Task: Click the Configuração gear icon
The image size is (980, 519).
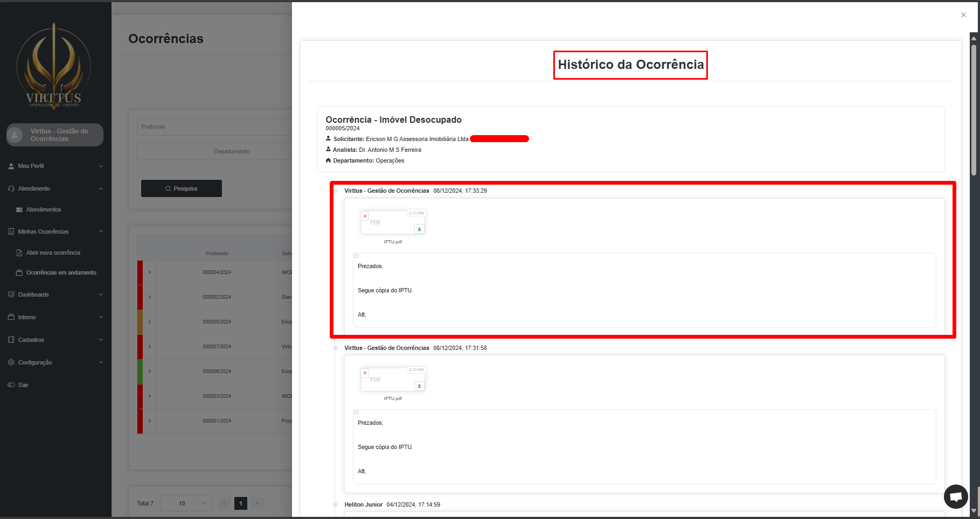Action: tap(11, 362)
